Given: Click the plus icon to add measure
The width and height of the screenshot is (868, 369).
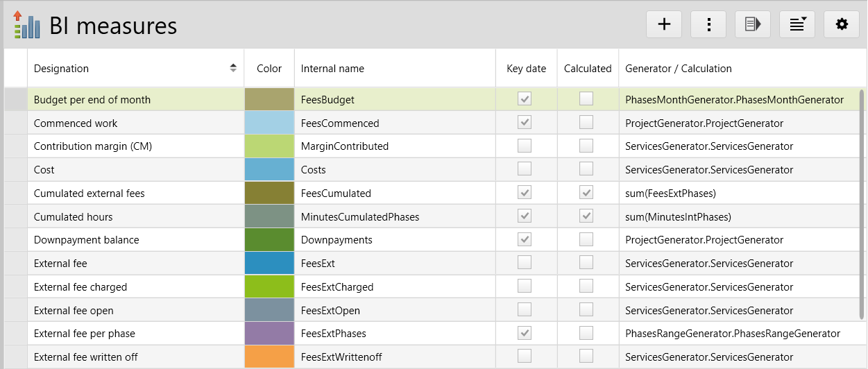Looking at the screenshot, I should pos(664,24).
